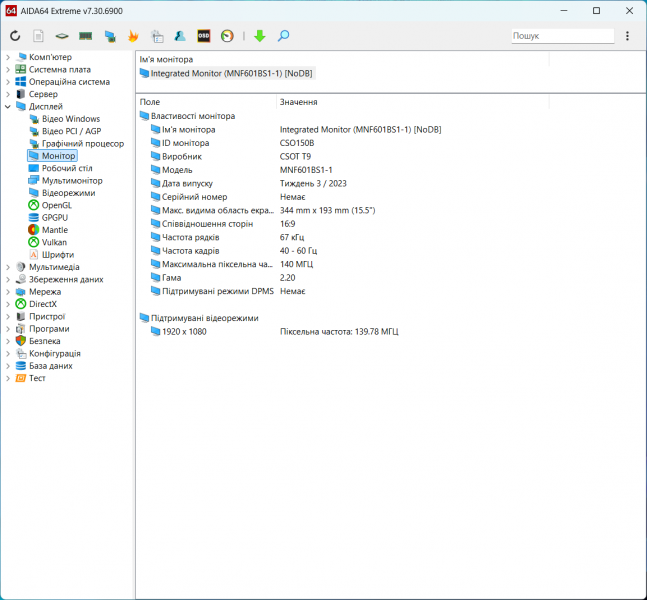The width and height of the screenshot is (647, 600).
Task: Open the monitor diagnostics toolbar icon
Action: (x=110, y=36)
